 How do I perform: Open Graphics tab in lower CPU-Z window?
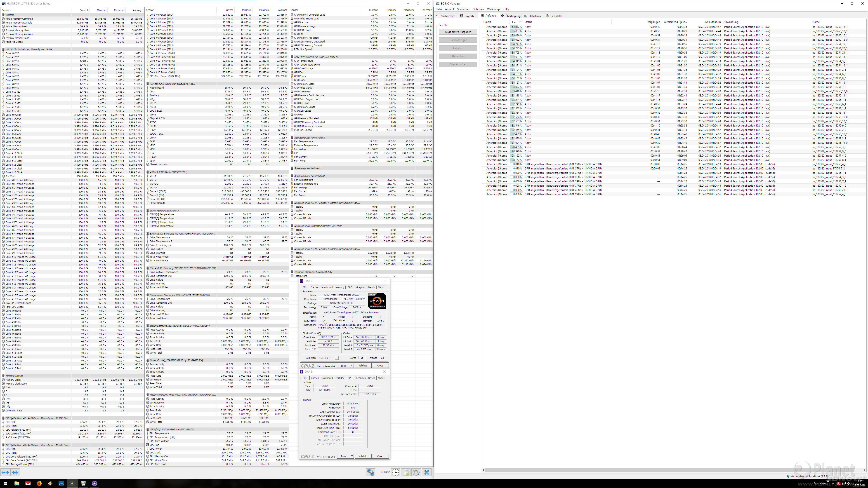coord(361,378)
